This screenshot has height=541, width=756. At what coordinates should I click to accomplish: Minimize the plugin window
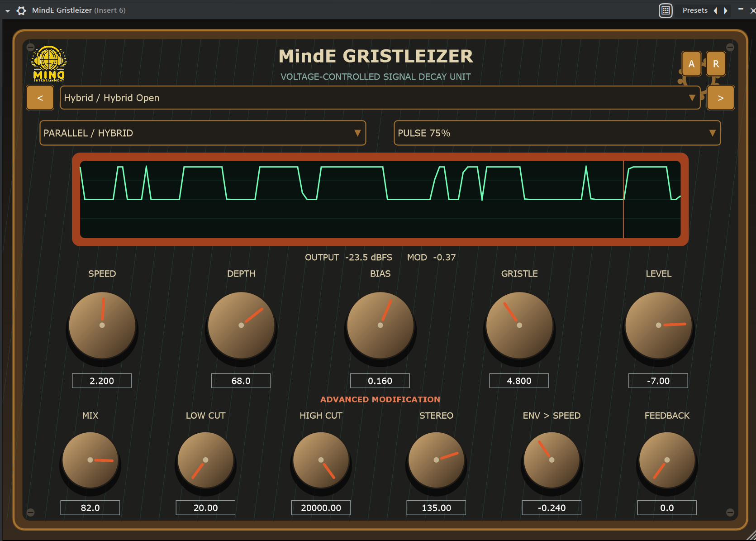741,10
